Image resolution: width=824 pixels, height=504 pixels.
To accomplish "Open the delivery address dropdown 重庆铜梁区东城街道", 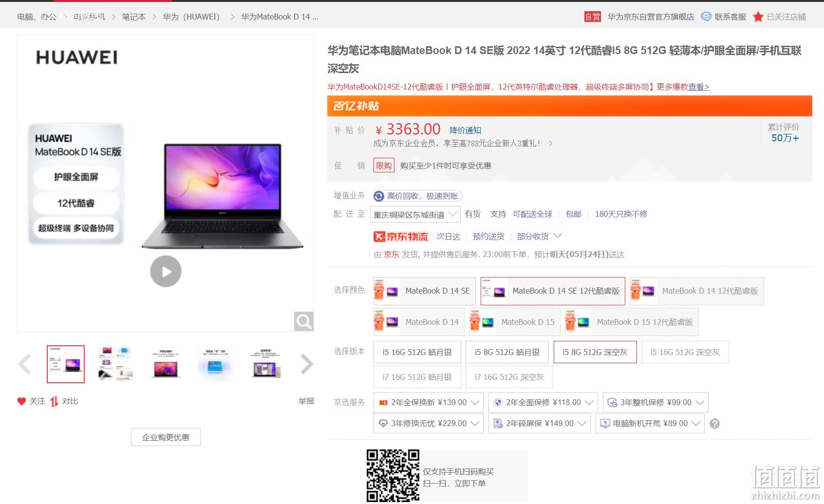I will [415, 214].
